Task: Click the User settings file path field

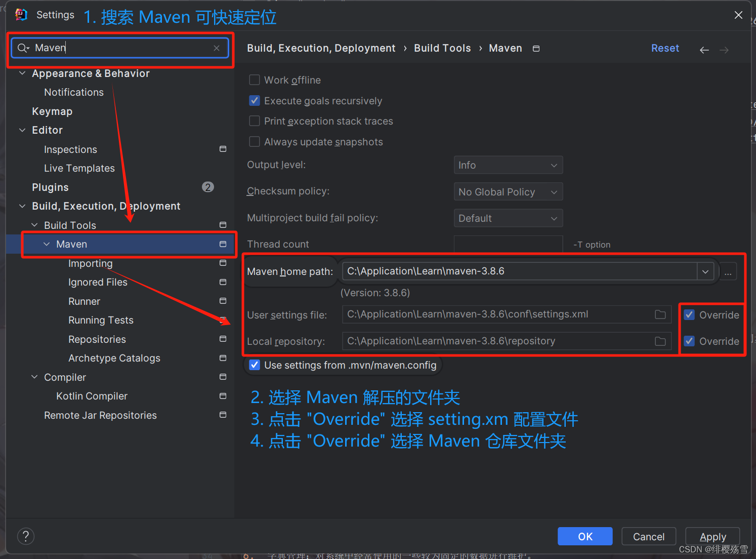Action: [507, 314]
